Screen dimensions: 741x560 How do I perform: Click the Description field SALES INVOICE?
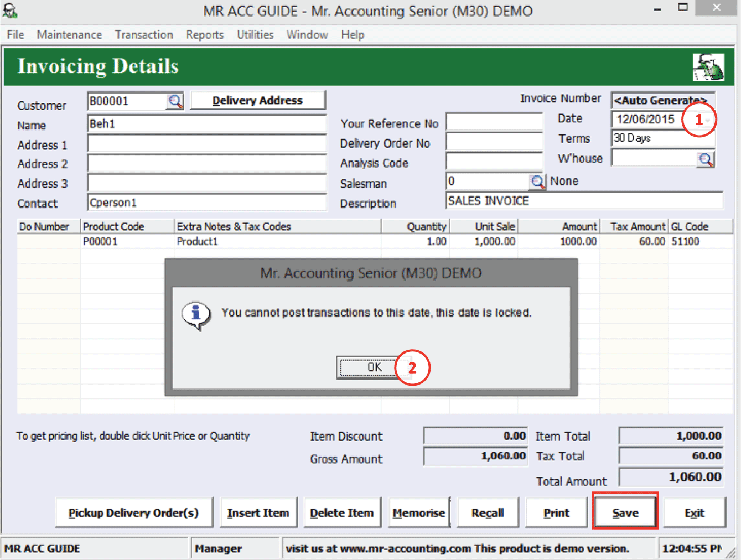[x=584, y=201]
